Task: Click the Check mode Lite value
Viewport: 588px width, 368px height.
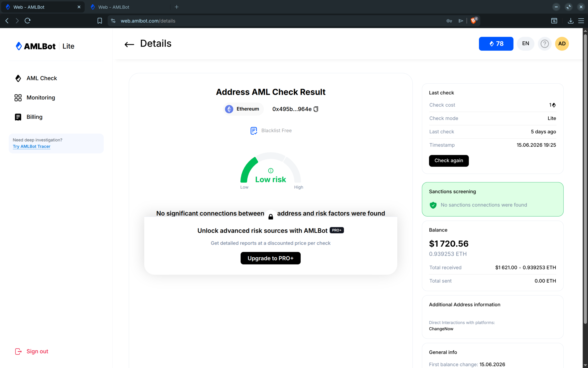Action: pyautogui.click(x=552, y=118)
